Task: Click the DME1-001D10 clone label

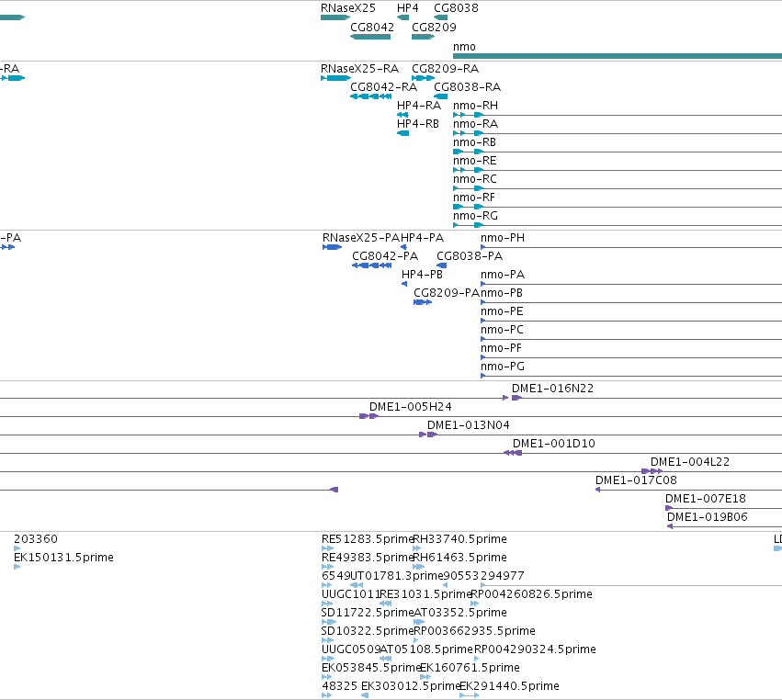Action: (554, 444)
